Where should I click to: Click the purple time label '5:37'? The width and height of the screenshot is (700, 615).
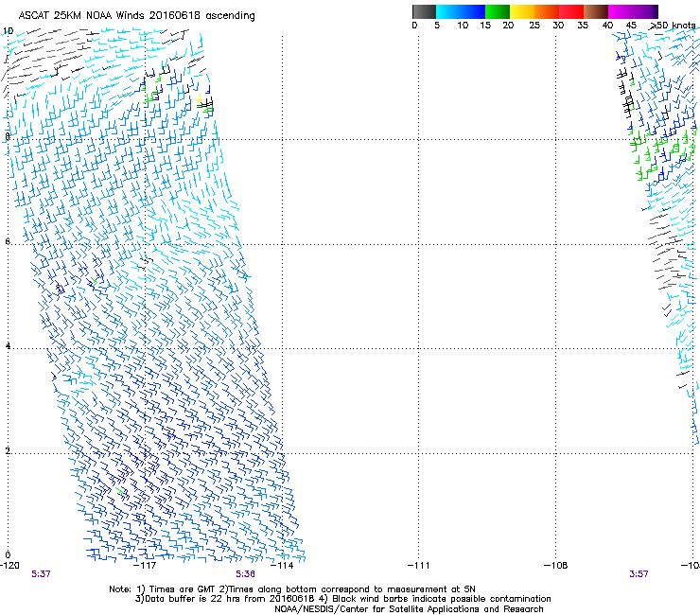tap(41, 574)
